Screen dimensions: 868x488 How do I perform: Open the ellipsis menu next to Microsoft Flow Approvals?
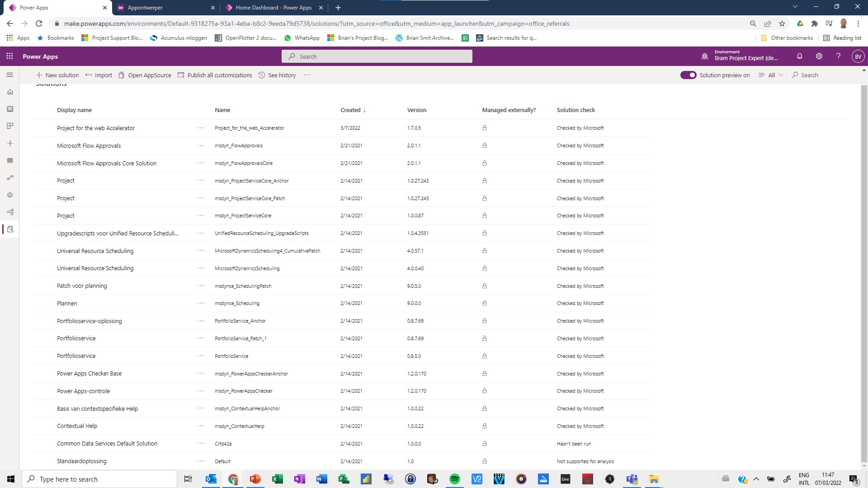pyautogui.click(x=200, y=145)
